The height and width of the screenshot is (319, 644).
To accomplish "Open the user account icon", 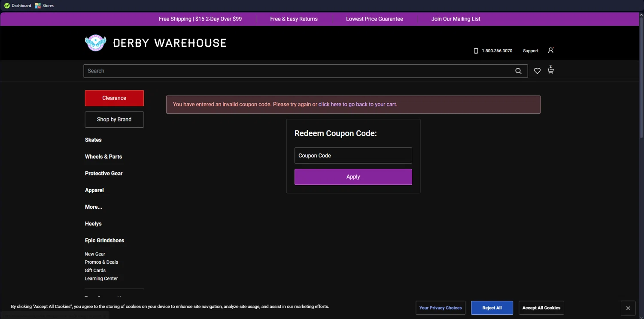I will point(551,50).
